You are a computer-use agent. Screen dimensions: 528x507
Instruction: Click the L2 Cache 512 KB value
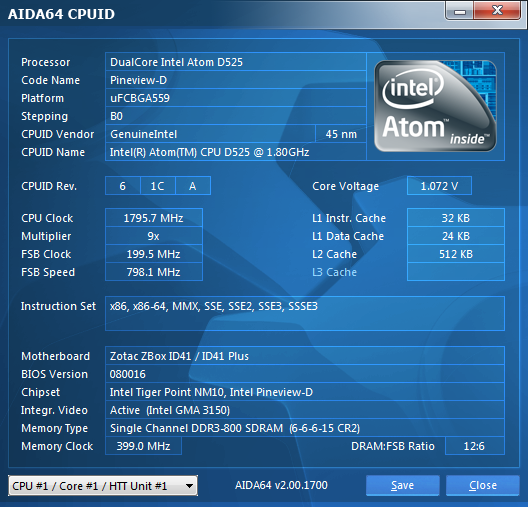pos(456,254)
